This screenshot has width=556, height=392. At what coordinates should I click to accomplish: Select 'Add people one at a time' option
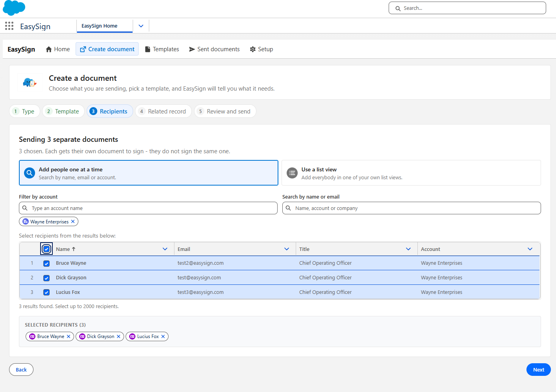[x=148, y=173]
